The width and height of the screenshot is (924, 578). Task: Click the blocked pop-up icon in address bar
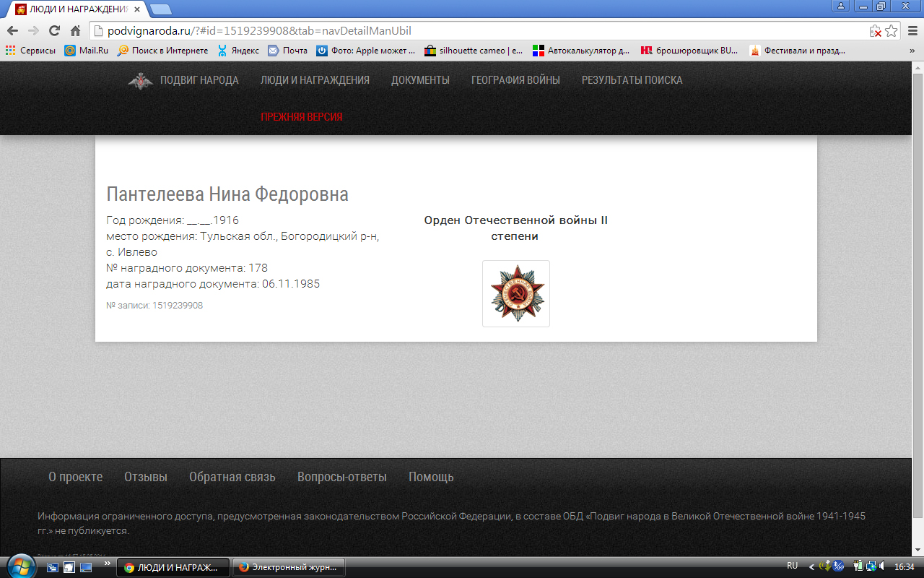pos(875,31)
